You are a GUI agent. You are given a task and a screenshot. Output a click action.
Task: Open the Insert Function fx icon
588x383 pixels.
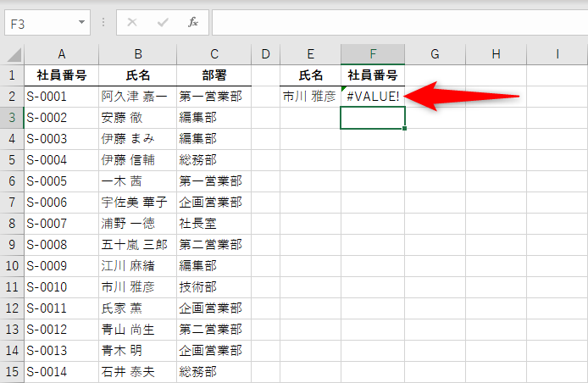pyautogui.click(x=192, y=23)
